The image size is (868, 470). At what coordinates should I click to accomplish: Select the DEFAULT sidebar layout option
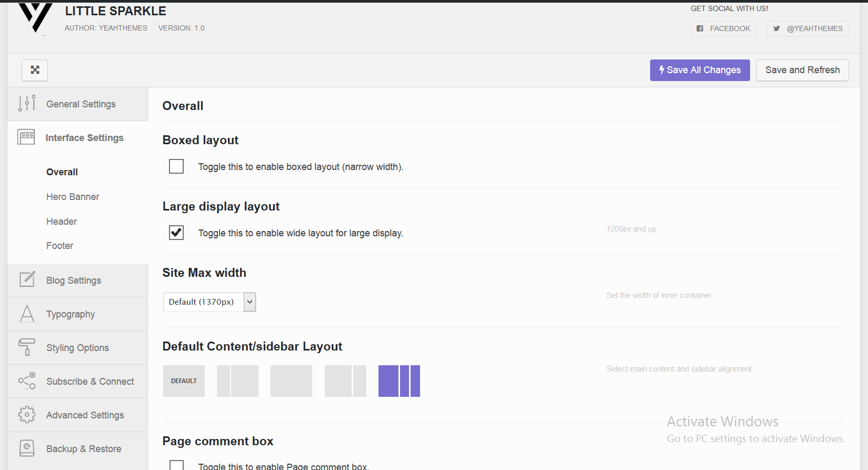click(x=184, y=381)
